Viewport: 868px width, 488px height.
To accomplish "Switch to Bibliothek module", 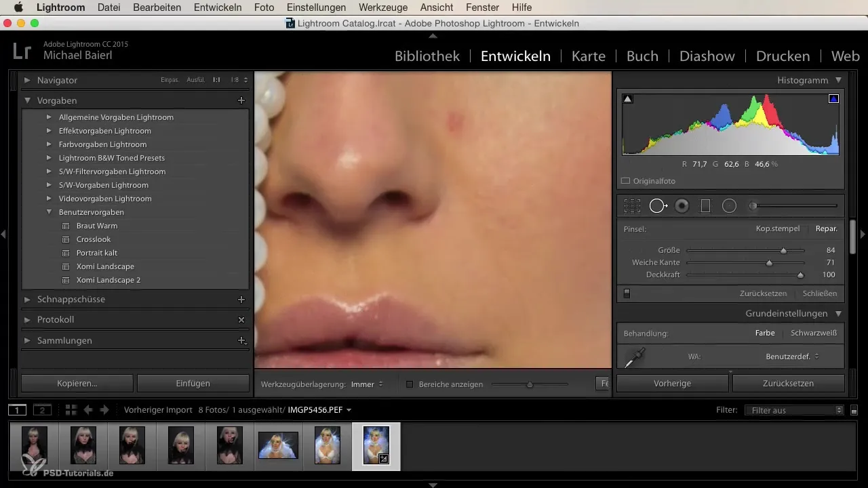I will [427, 56].
